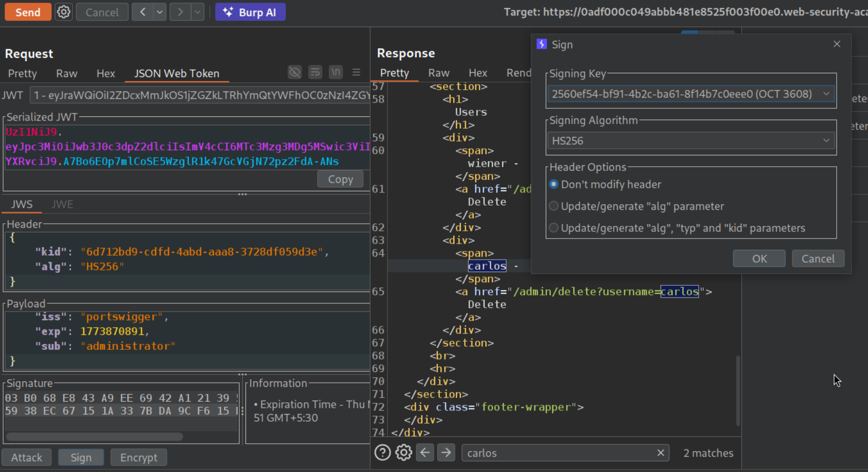Select Update/generate "alg" parameter option
This screenshot has width=868, height=472.
pyautogui.click(x=554, y=206)
